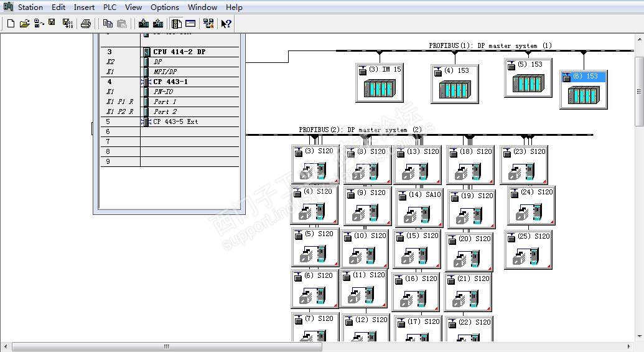Toggle the hardware Catalog view icon
The image size is (644, 352).
tap(177, 24)
